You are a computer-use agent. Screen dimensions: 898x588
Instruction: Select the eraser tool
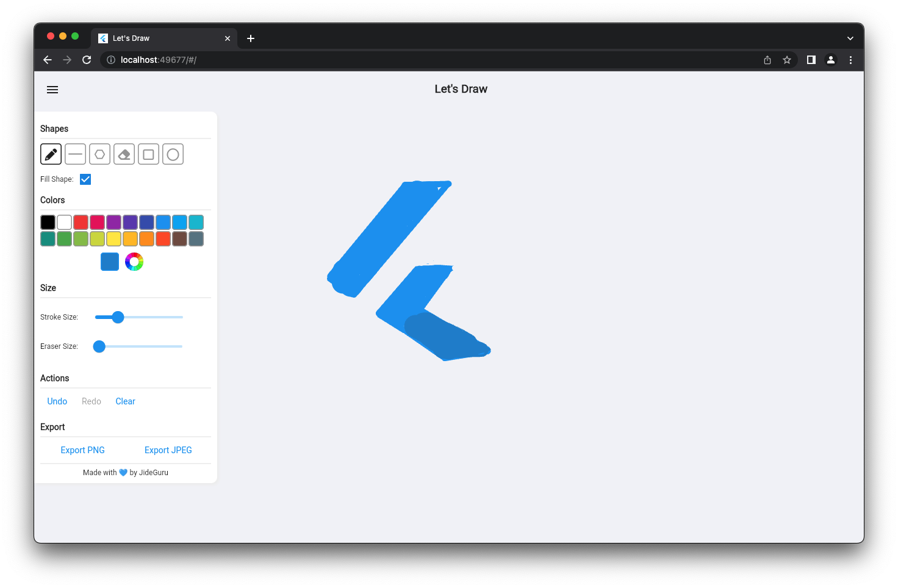pos(124,154)
